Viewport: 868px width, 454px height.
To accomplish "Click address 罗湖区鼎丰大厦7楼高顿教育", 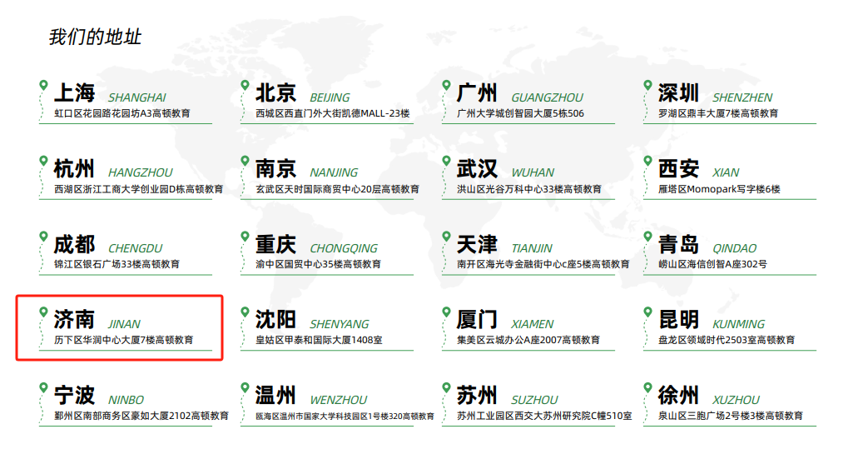I will [718, 113].
